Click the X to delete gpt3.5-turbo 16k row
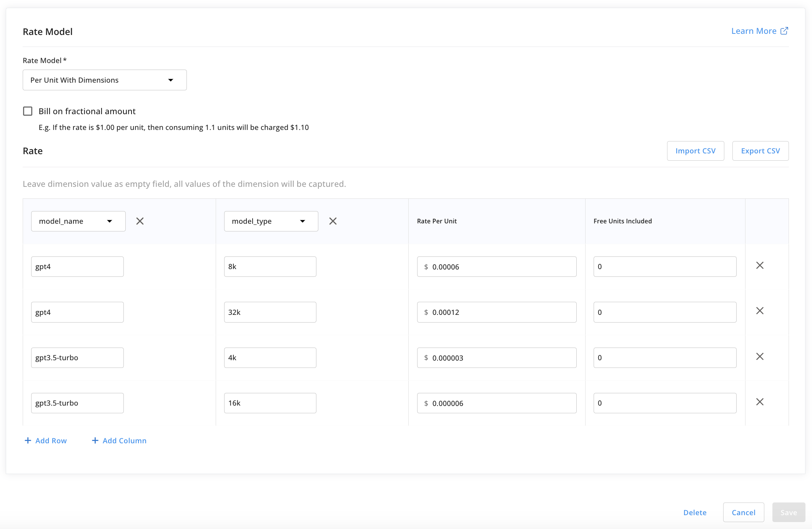812x529 pixels. [x=759, y=403]
